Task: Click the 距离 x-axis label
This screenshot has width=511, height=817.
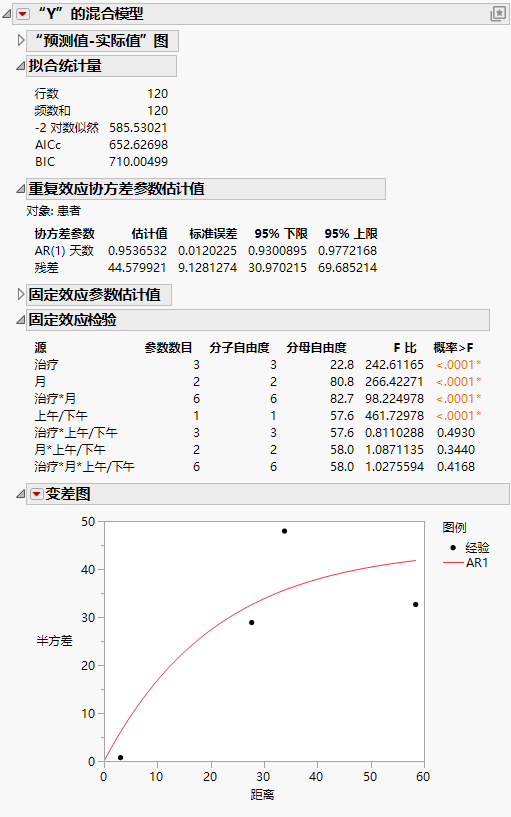Action: (x=262, y=795)
